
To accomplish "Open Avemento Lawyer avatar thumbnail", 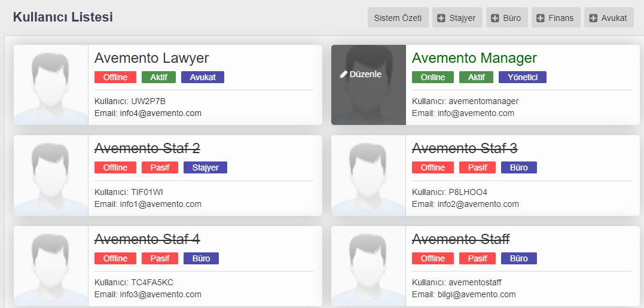I will [x=51, y=85].
